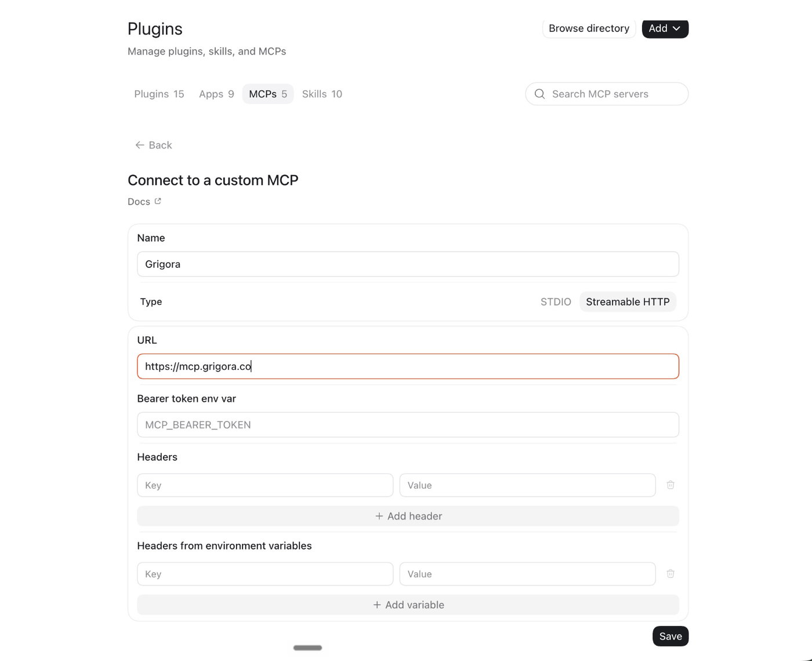Open the Apps tab

coord(216,94)
